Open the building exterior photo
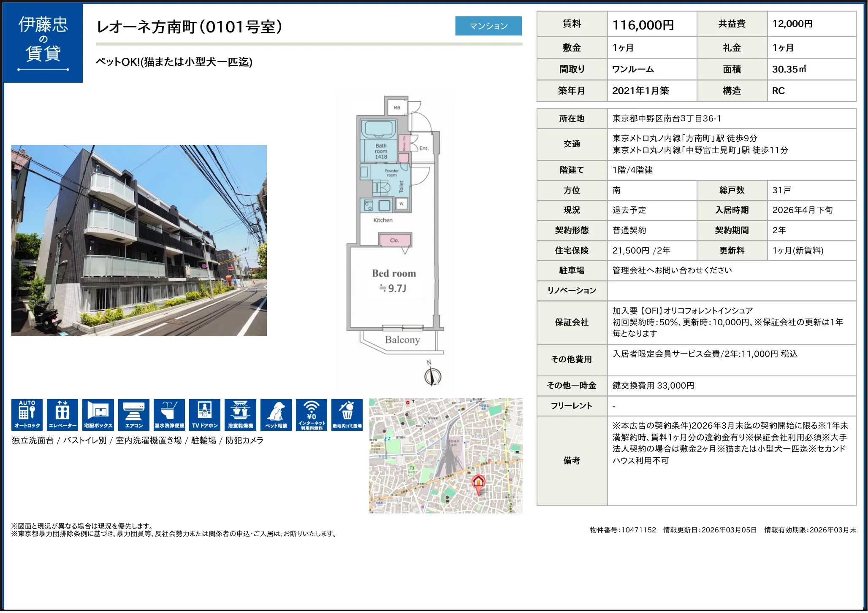The width and height of the screenshot is (868, 613). (139, 241)
